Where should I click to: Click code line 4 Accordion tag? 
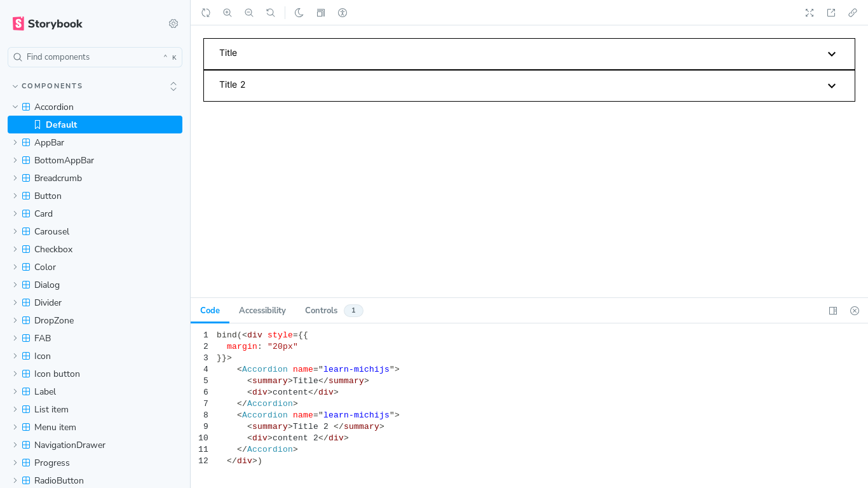click(265, 369)
